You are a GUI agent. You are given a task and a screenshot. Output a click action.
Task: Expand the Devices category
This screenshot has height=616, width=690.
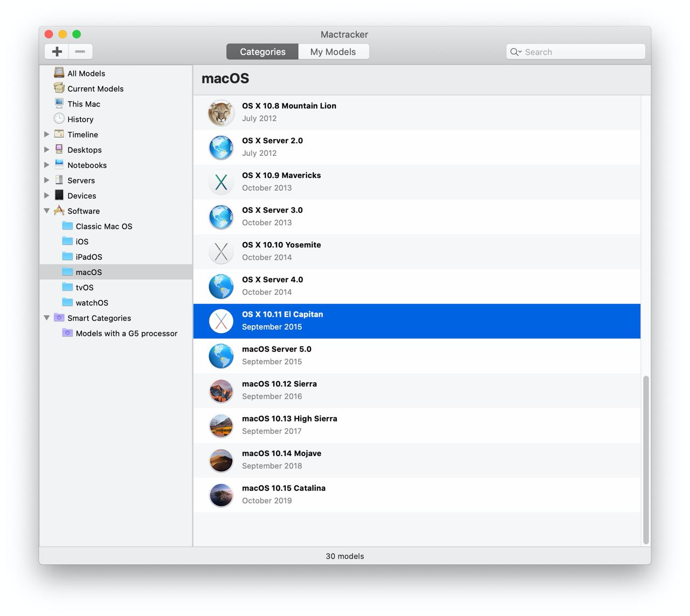(x=46, y=195)
